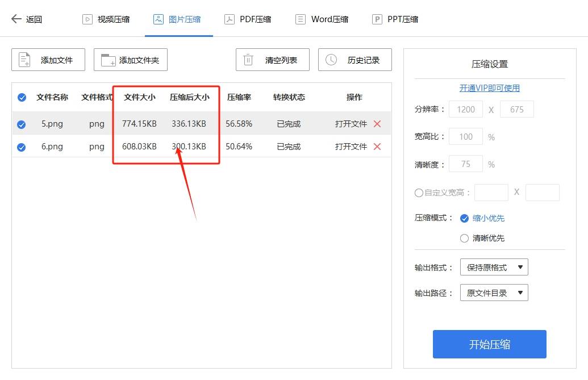Switch to the 视频压缩 tab
The image size is (588, 380).
coord(107,18)
